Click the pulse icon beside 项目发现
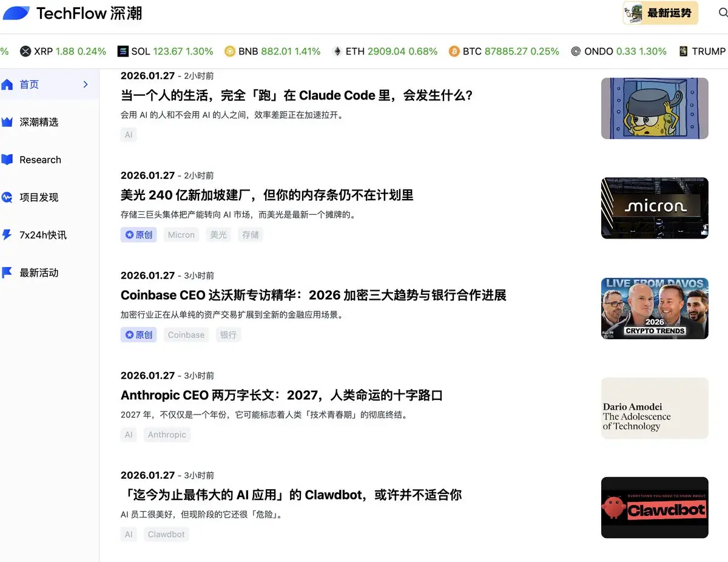 tap(7, 197)
